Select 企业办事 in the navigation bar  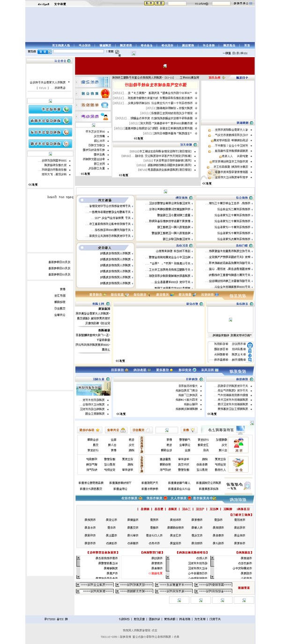(x=148, y=45)
